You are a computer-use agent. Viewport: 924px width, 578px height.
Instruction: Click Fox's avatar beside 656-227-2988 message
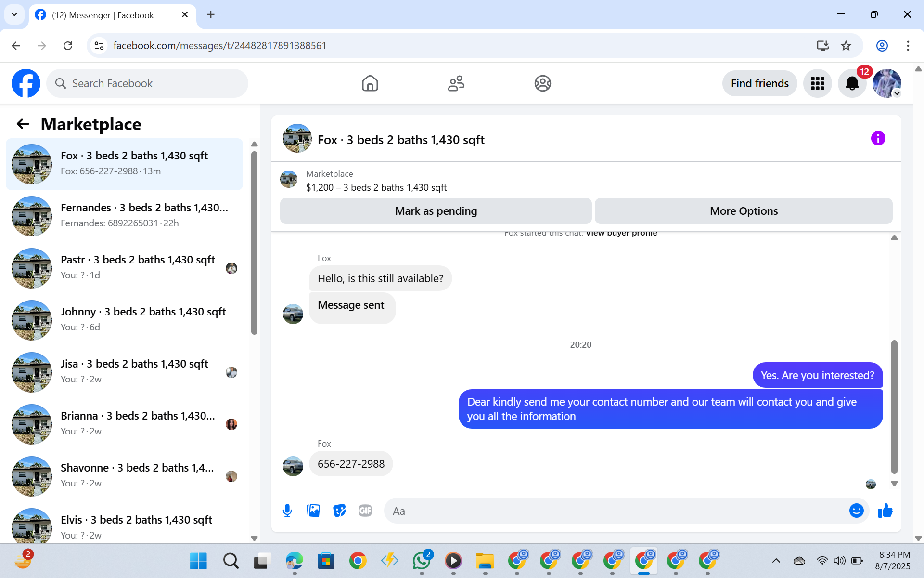pos(293,466)
